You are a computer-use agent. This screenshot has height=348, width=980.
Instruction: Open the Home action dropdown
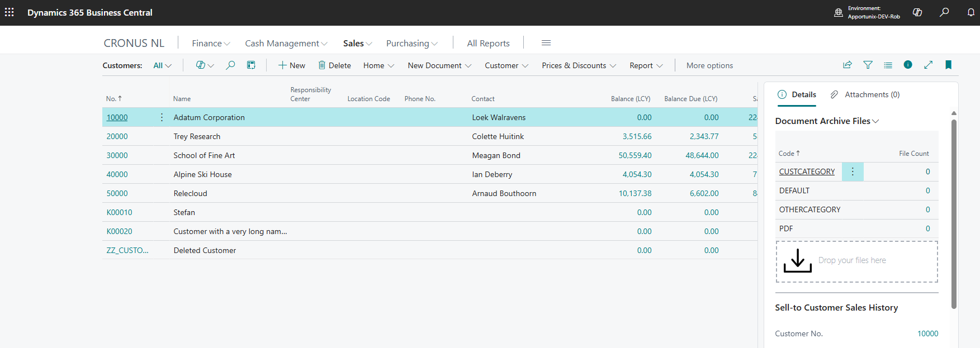[378, 65]
